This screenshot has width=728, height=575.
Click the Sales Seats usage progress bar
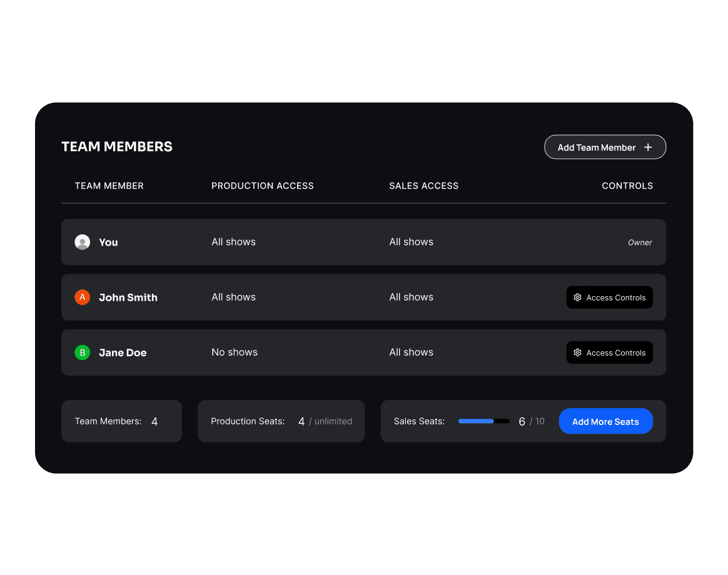[x=483, y=421]
